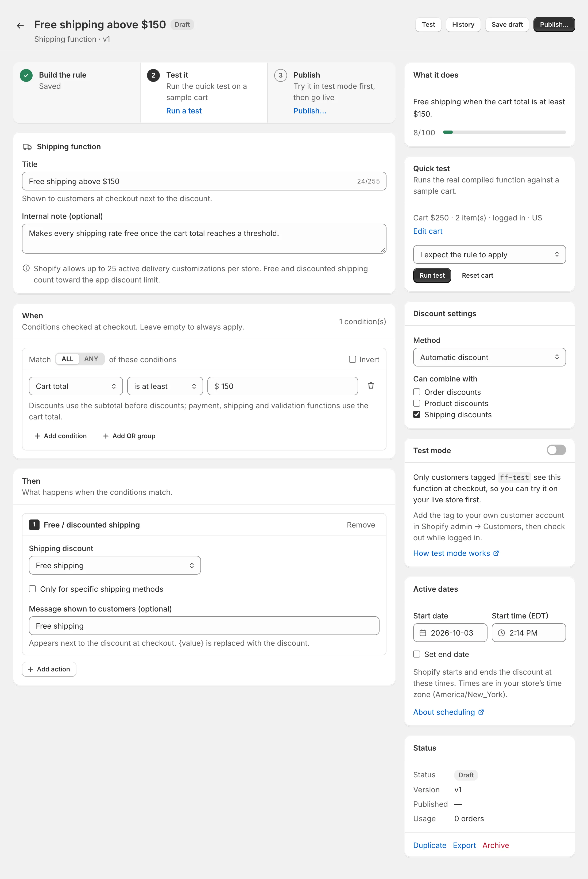Click Remove on Free / discounted shipping
The width and height of the screenshot is (588, 879).
click(x=361, y=525)
